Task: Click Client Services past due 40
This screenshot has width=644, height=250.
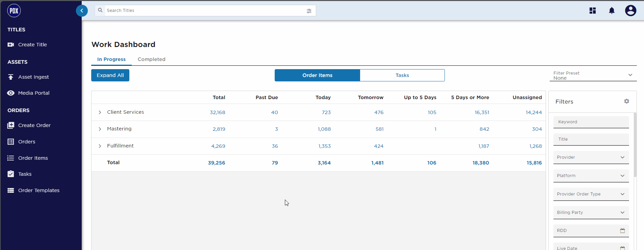Action: (274, 112)
